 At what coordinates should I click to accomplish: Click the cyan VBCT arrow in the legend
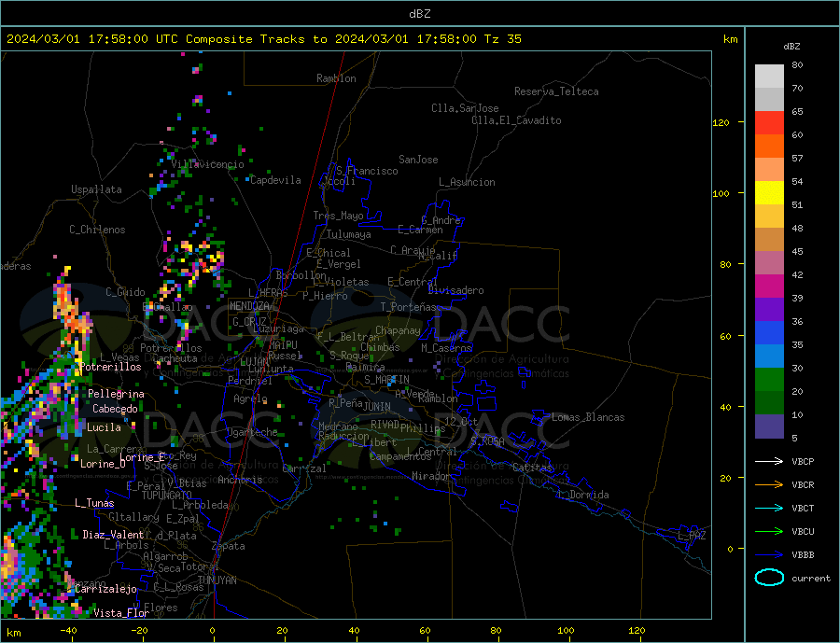[x=769, y=508]
